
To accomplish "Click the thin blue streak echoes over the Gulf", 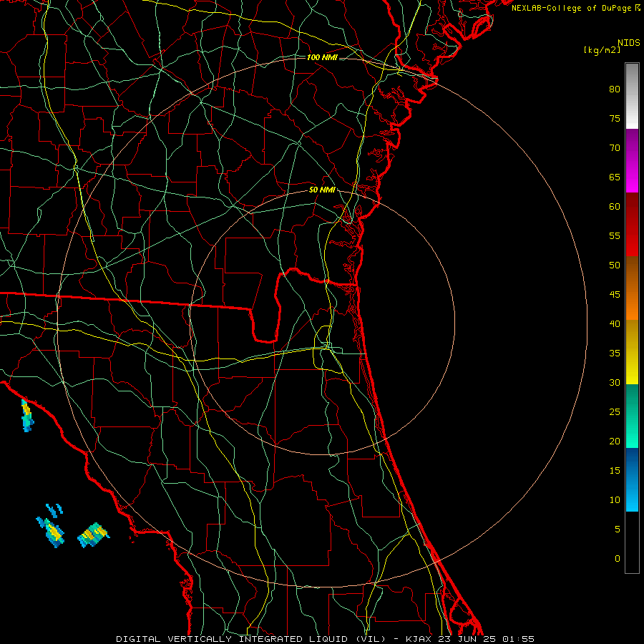I will click(x=54, y=509).
